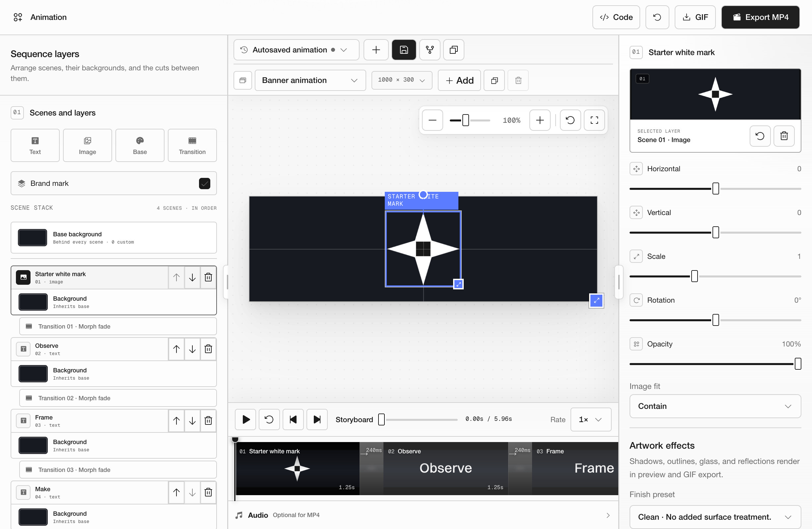
Task: Click the Scale slider handle
Action: coord(694,276)
